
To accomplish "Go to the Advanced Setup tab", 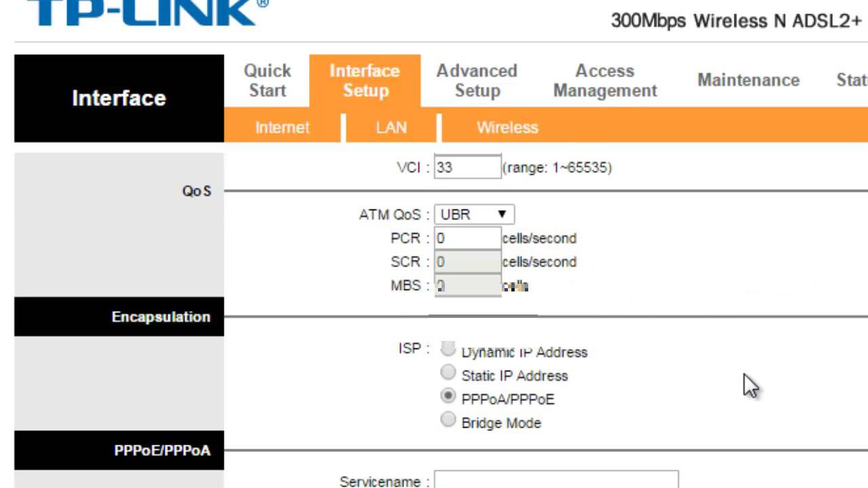I will [x=477, y=81].
